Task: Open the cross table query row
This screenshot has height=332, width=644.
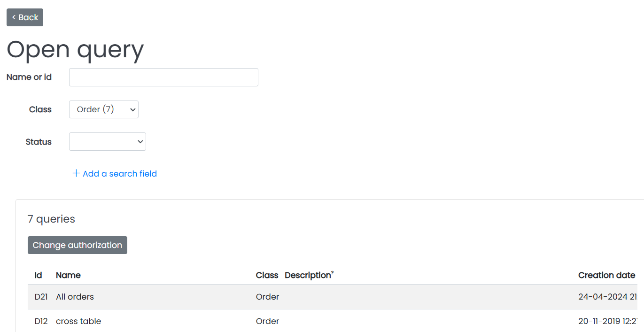Action: (x=332, y=321)
